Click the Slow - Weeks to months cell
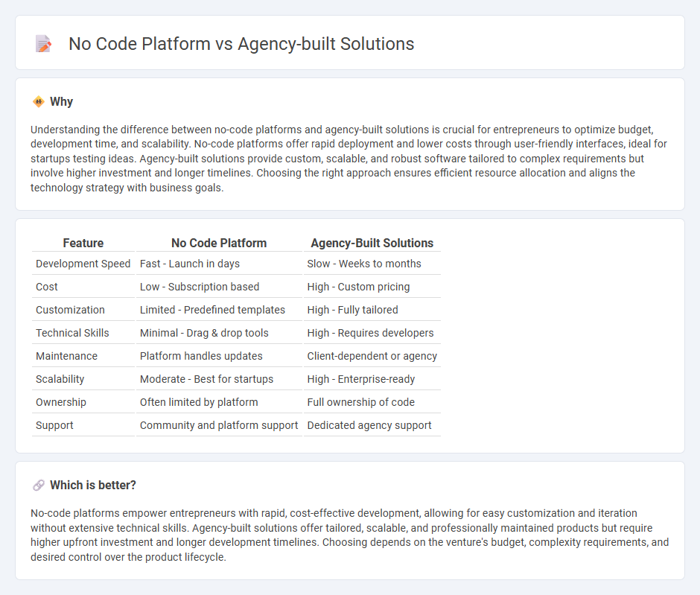Screen dimensions: 700x595 pos(372,264)
